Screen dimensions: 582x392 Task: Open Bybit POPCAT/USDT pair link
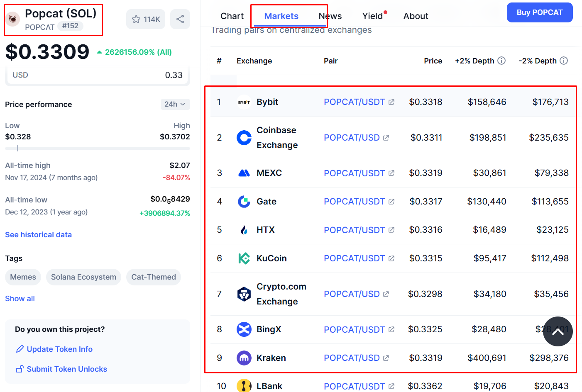(x=354, y=102)
